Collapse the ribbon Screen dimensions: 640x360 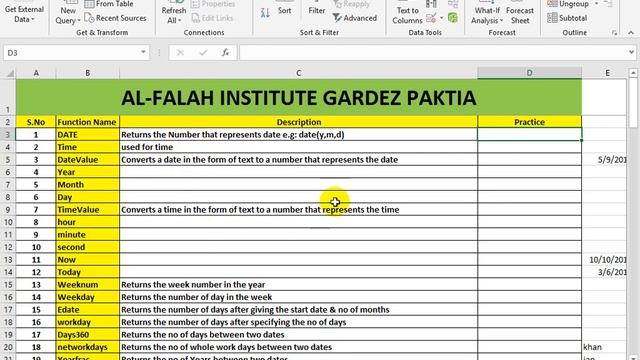[x=631, y=33]
